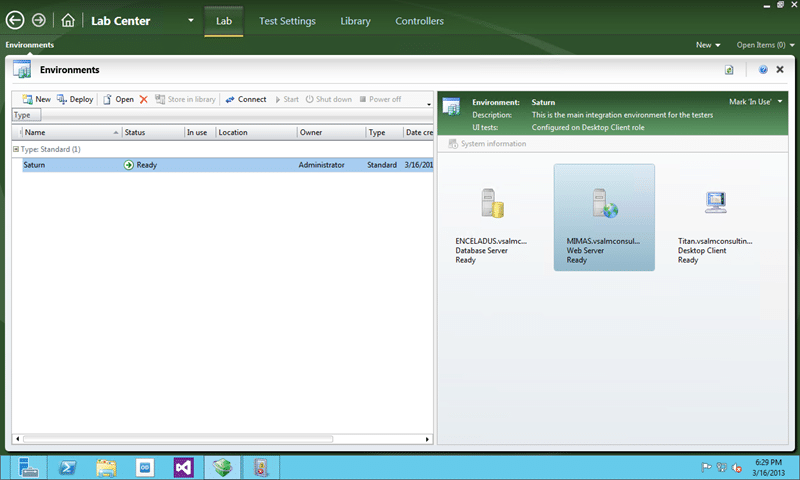Click the horizontal scrollbar right arrow
The width and height of the screenshot is (800, 480).
428,439
